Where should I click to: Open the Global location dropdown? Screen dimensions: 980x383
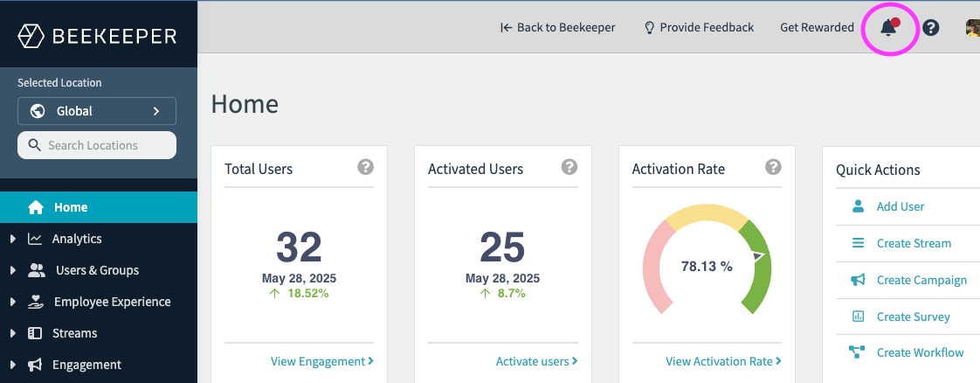coord(97,111)
